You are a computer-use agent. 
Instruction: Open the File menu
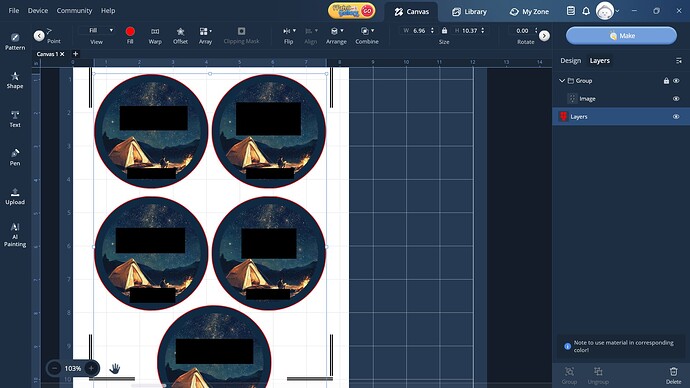(x=14, y=11)
